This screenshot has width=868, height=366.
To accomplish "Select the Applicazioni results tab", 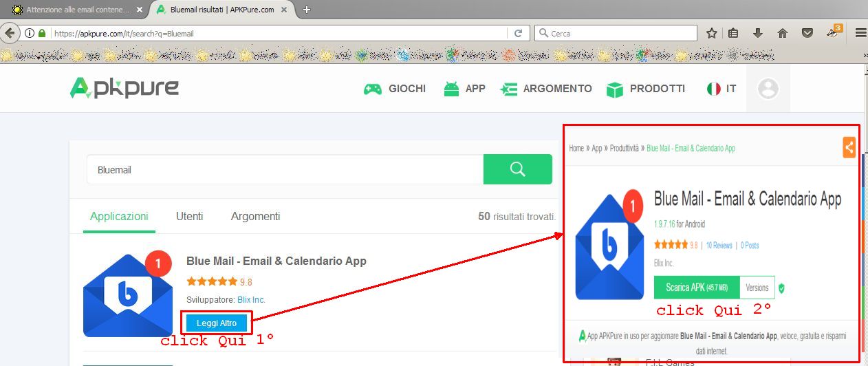I will 119,217.
